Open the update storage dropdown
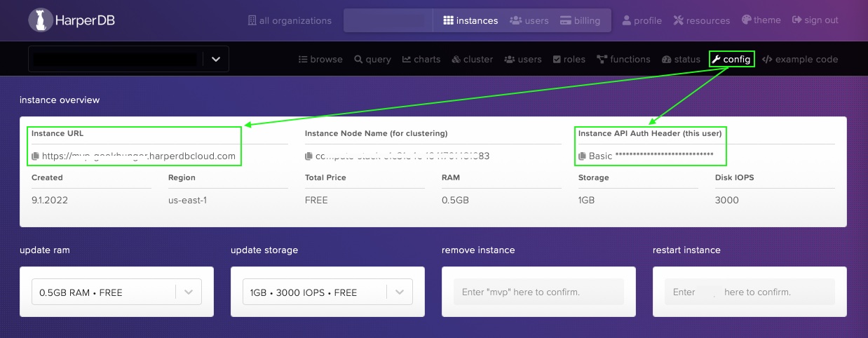This screenshot has width=868, height=338. pos(327,292)
